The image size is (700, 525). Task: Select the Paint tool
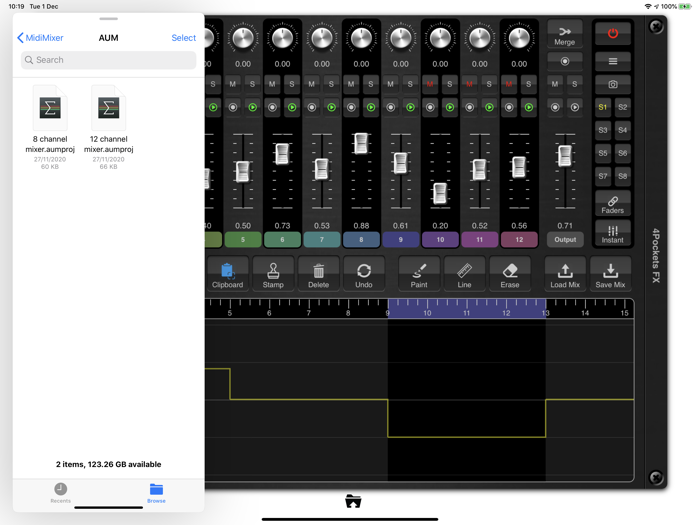pos(419,274)
